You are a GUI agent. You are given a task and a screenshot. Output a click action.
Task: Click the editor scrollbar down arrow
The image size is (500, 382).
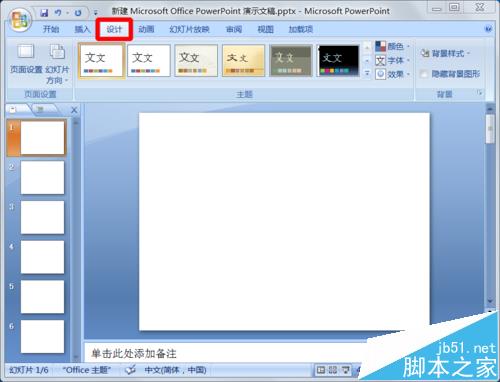click(x=490, y=301)
